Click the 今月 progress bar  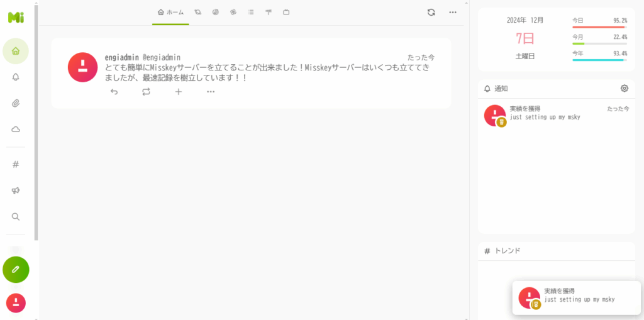click(599, 43)
